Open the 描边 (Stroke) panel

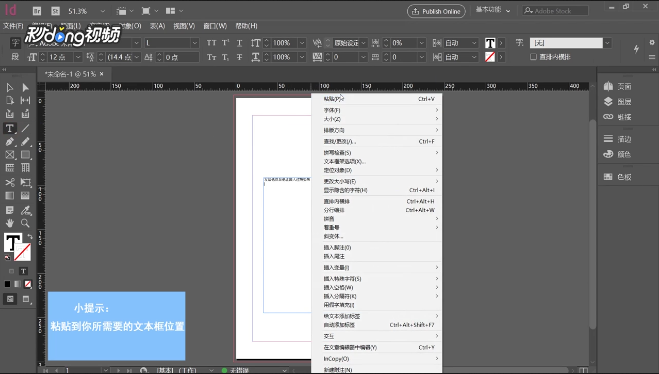pos(617,139)
